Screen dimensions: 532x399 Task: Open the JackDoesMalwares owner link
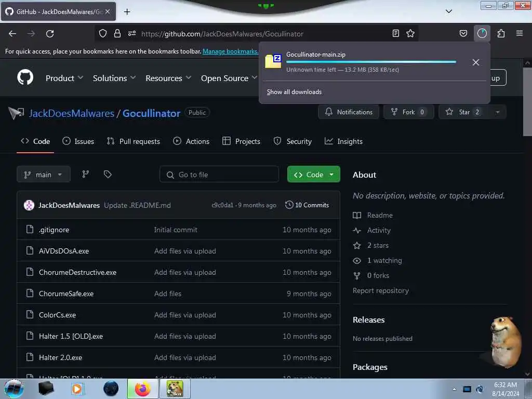click(x=72, y=113)
